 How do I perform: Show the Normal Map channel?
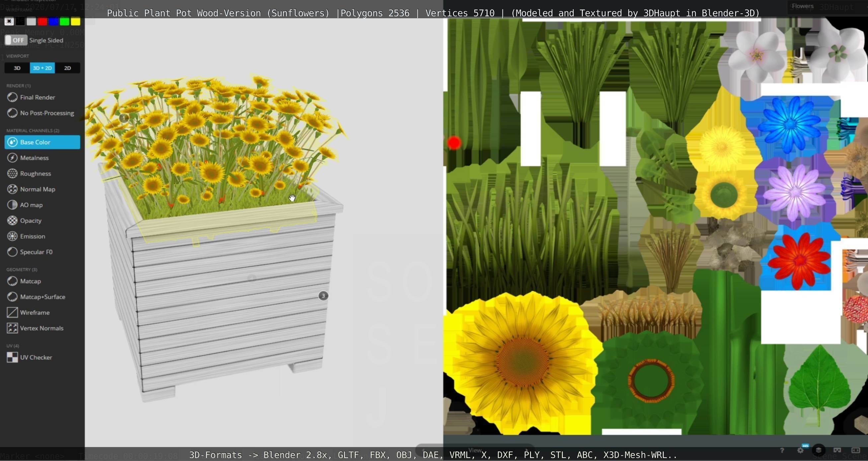[x=42, y=189]
